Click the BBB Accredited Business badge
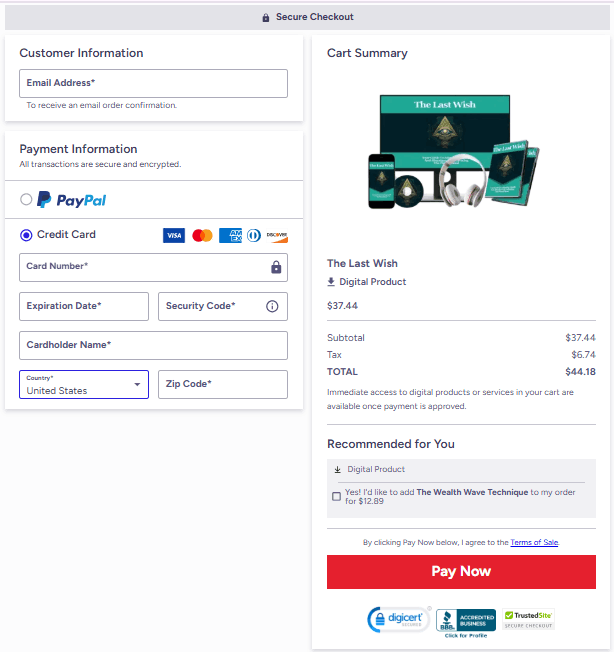Screen dimensions: 614x652 tap(466, 621)
